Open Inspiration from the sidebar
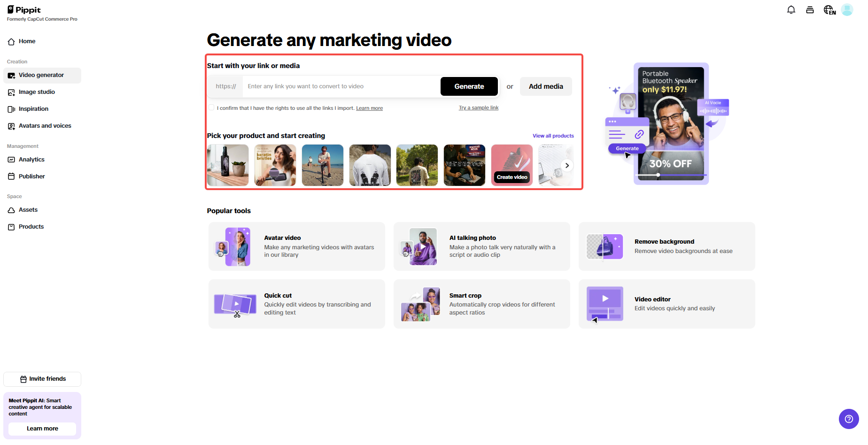The width and height of the screenshot is (868, 445). 42,109
